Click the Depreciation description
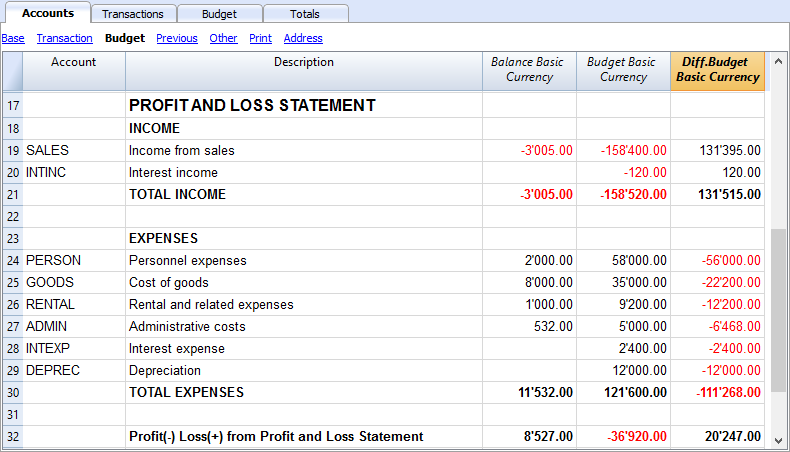The width and height of the screenshot is (790, 452). pos(304,370)
